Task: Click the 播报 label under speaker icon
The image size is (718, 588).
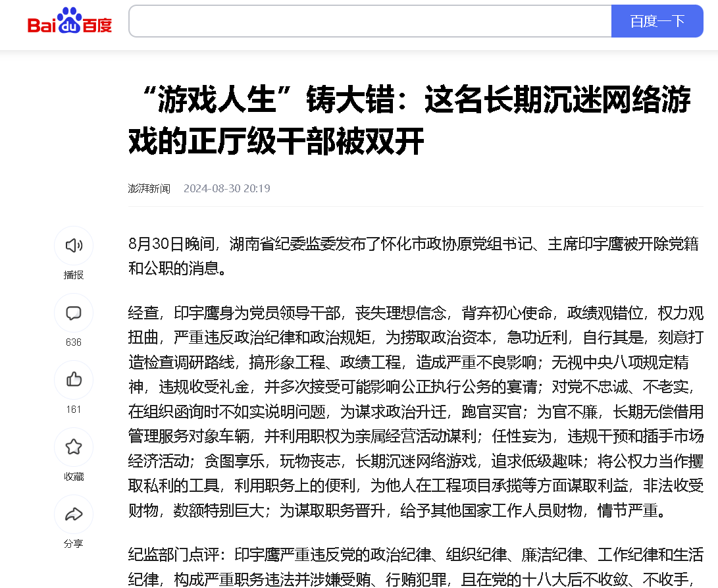Action: point(74,275)
